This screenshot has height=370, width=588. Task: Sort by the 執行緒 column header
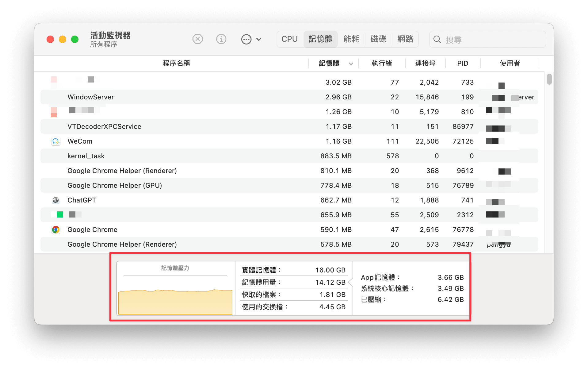(x=382, y=63)
